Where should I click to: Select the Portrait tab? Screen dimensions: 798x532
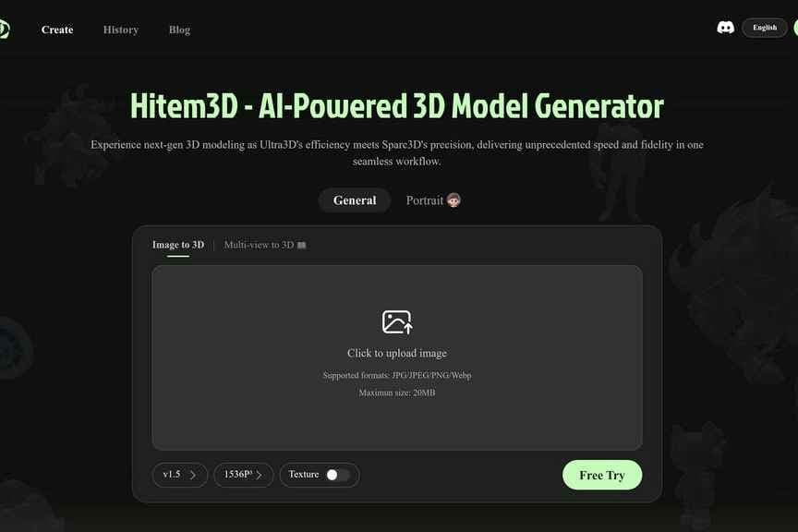pyautogui.click(x=428, y=199)
